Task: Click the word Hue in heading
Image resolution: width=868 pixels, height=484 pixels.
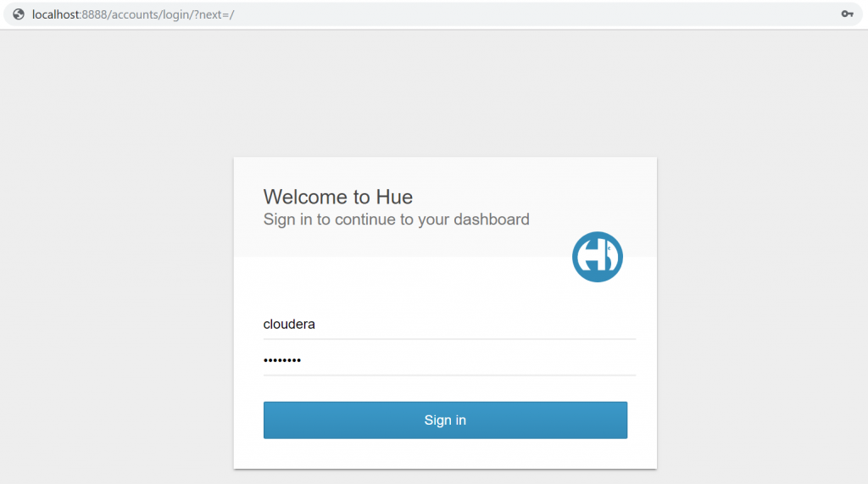Action: pos(394,197)
